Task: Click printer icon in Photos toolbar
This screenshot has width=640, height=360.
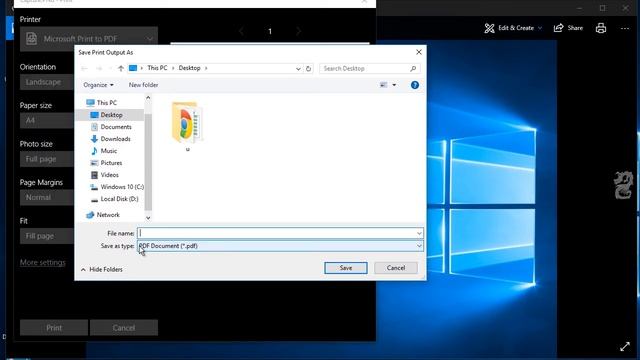Action: [601, 28]
